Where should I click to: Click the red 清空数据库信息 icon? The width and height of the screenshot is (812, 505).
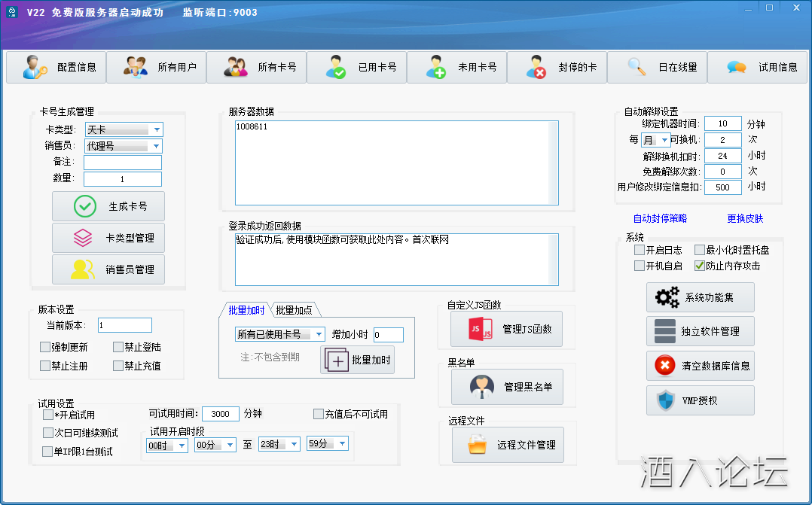665,366
